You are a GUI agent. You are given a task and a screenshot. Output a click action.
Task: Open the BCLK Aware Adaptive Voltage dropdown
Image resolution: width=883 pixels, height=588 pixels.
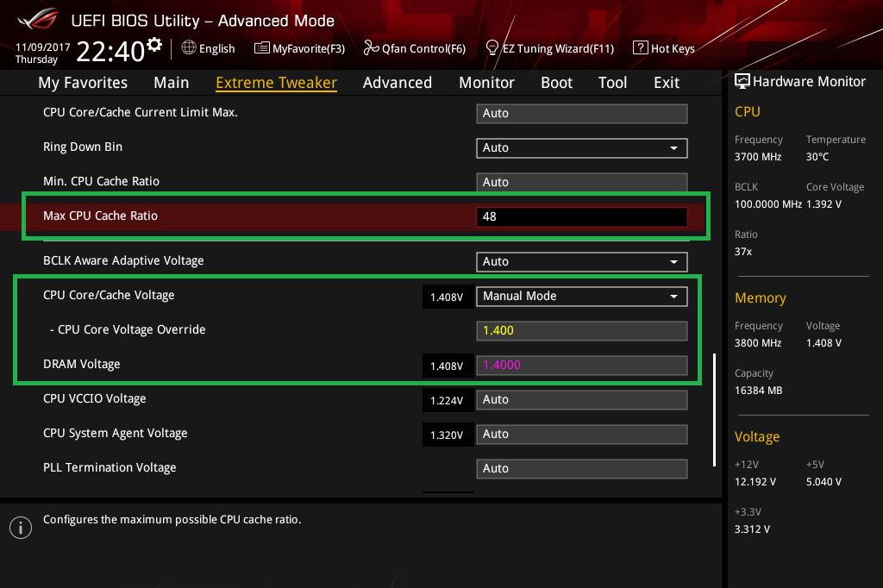tap(582, 262)
